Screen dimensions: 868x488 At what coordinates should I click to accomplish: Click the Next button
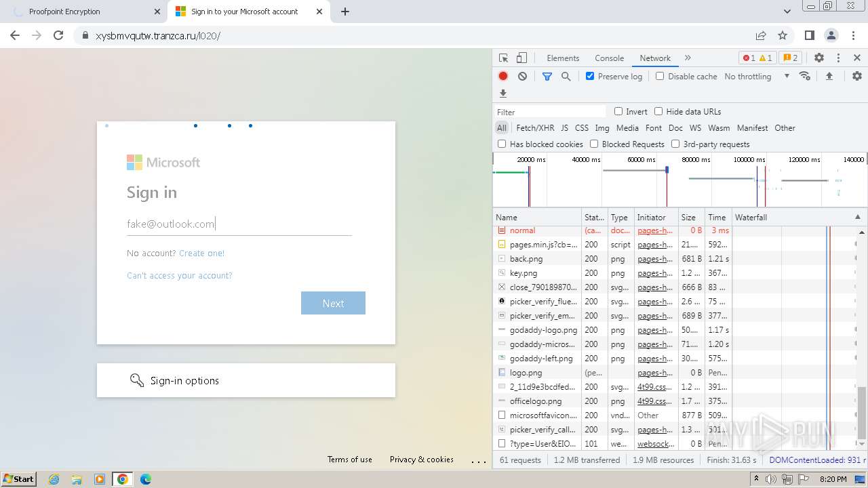(x=333, y=303)
